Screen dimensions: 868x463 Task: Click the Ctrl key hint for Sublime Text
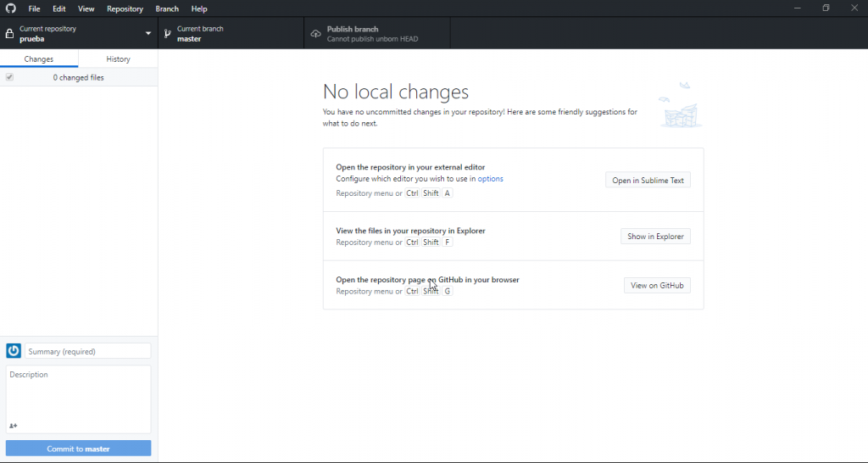412,192
